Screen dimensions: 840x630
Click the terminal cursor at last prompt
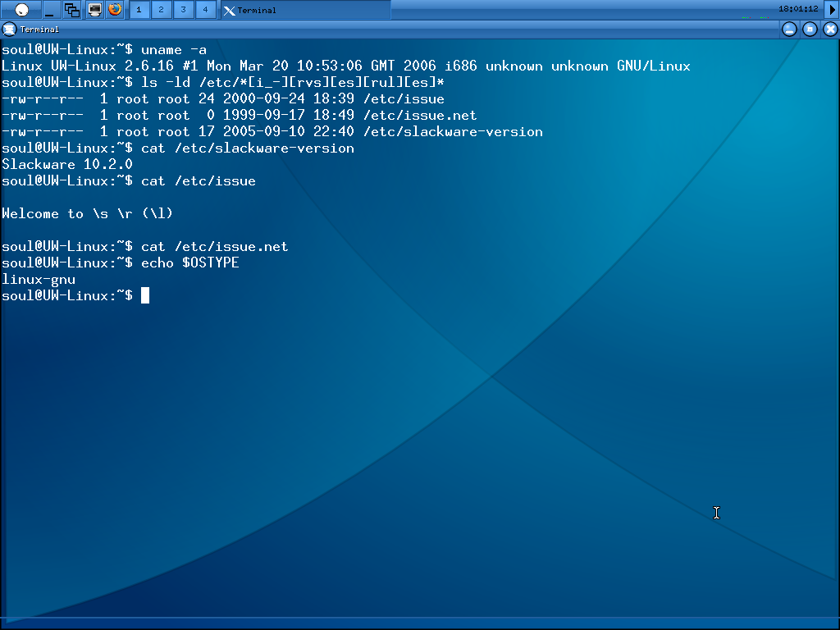(x=145, y=295)
